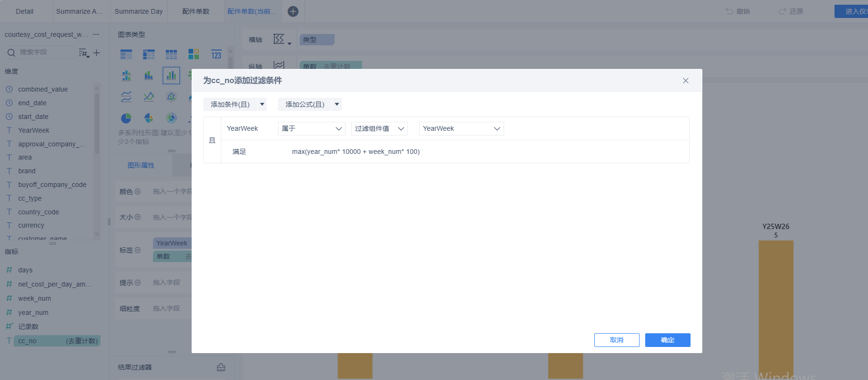Select the grouped table chart type icon
Viewport: 868px width, 380px height.
tap(126, 54)
